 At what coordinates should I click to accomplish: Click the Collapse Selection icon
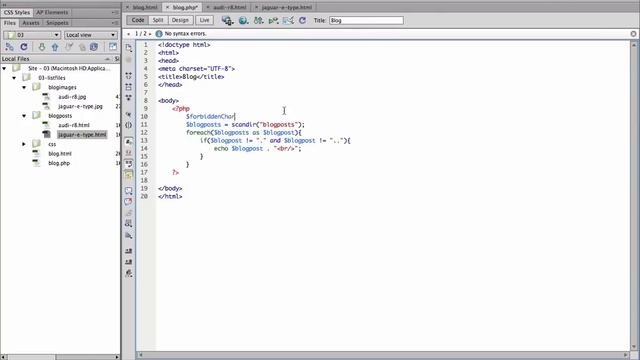129,87
